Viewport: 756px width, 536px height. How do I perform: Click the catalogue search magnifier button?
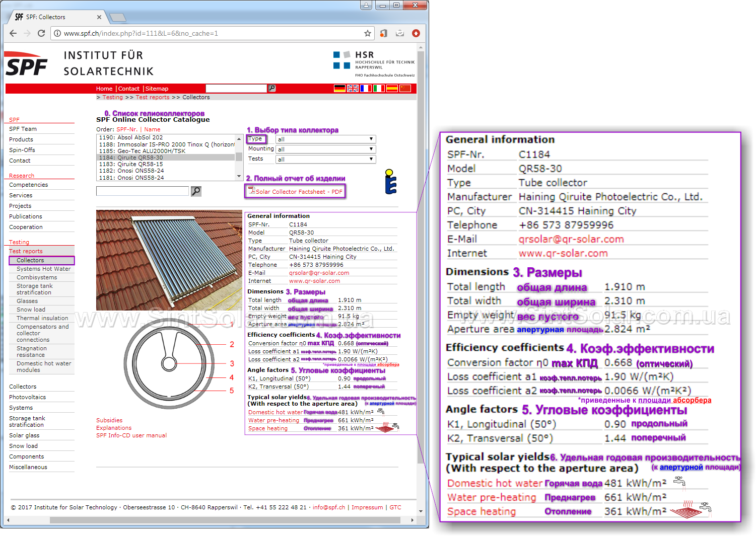196,191
